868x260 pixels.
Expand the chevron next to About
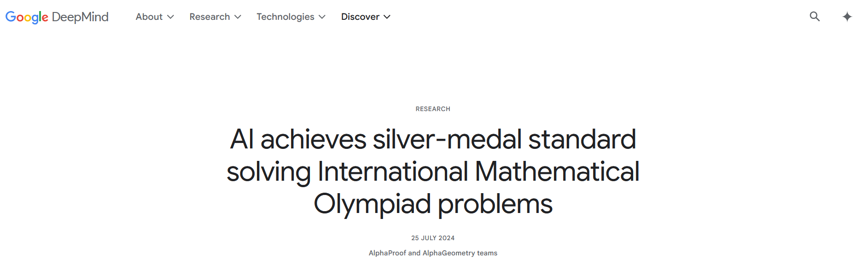170,17
